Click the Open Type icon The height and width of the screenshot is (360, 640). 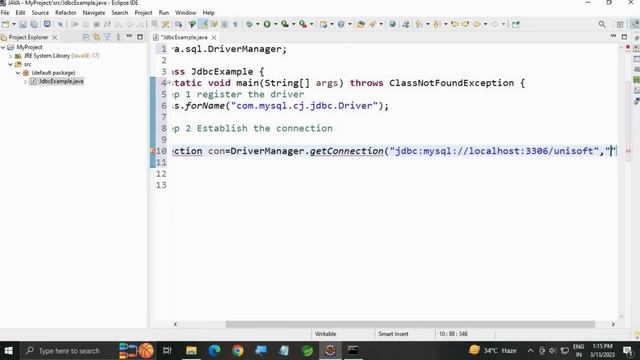coord(360,24)
